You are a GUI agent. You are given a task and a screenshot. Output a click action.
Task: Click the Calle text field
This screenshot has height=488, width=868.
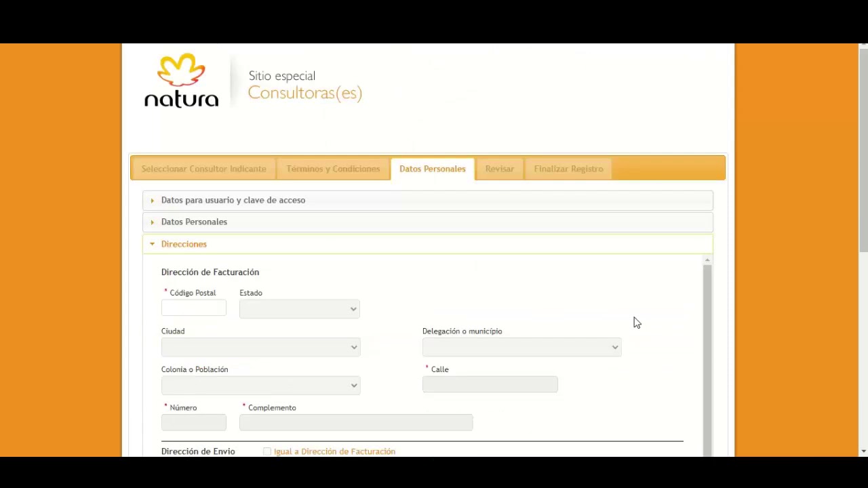[490, 384]
